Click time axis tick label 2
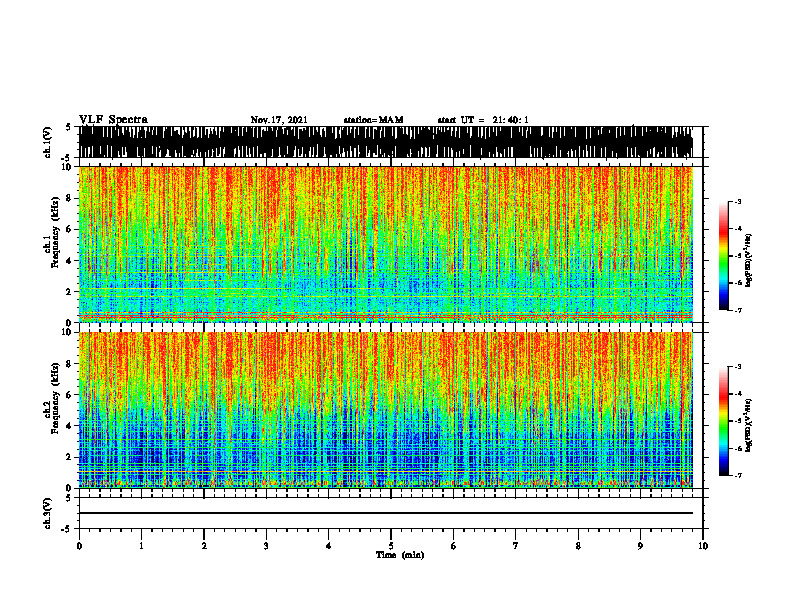The height and width of the screenshot is (612, 792). tap(204, 546)
